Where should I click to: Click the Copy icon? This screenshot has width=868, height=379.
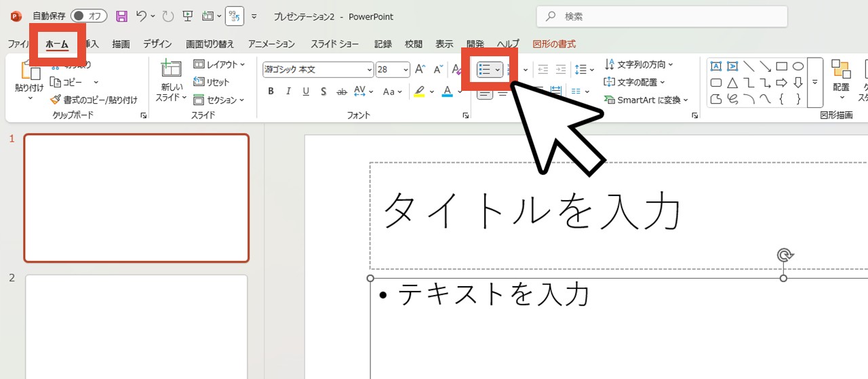tap(56, 82)
